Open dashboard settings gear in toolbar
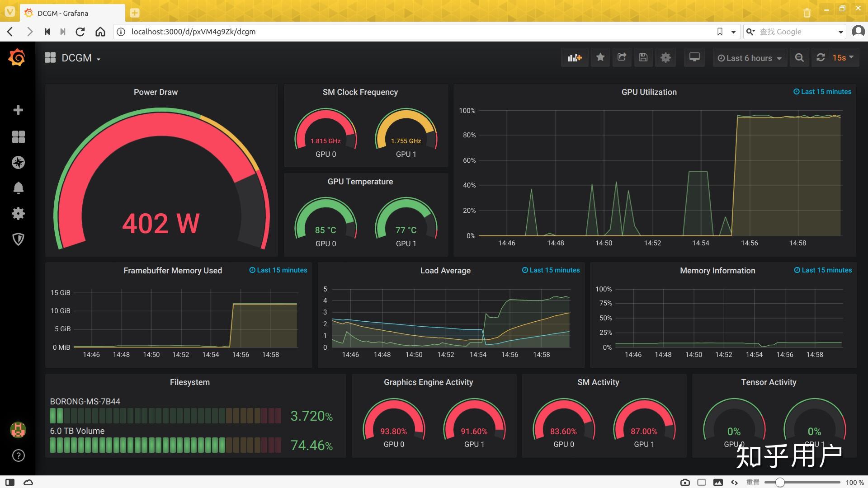868x488 pixels. point(665,58)
